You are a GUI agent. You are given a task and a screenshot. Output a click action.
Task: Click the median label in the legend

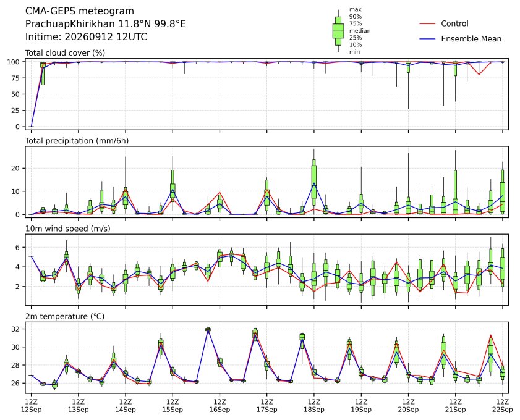360,31
